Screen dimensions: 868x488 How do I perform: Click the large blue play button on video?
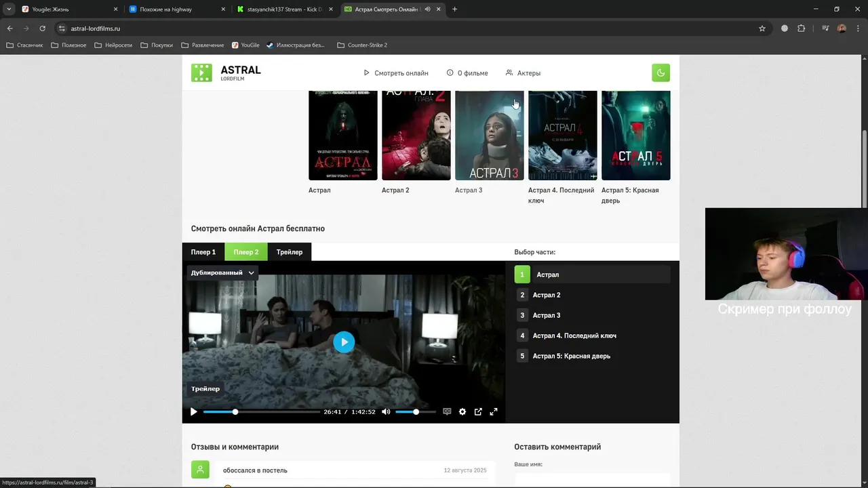pyautogui.click(x=344, y=342)
